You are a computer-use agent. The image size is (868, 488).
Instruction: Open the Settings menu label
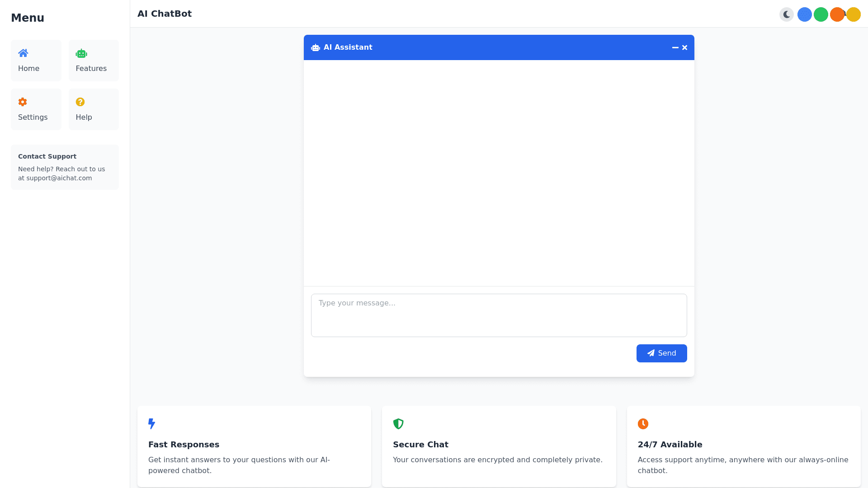pyautogui.click(x=33, y=117)
